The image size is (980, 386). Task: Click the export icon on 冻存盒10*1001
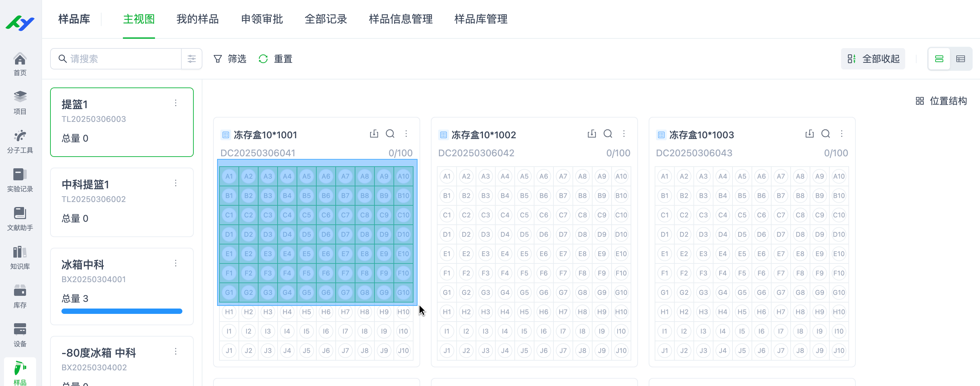point(374,134)
